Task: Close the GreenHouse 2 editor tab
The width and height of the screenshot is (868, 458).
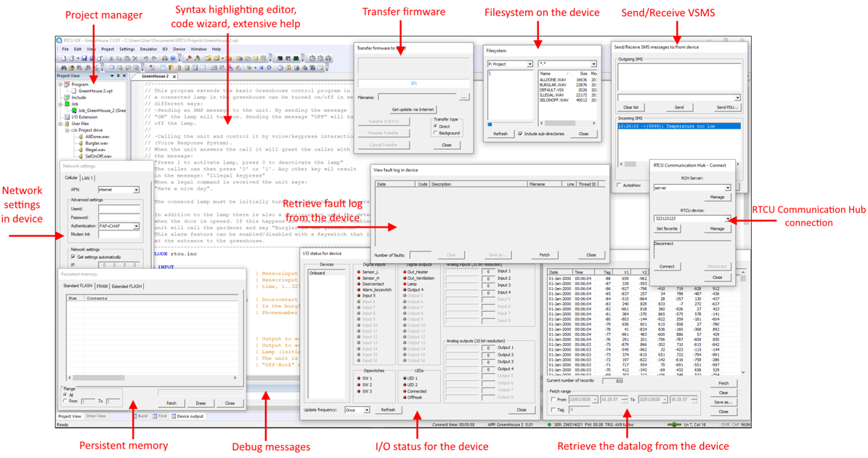Action: [174, 76]
